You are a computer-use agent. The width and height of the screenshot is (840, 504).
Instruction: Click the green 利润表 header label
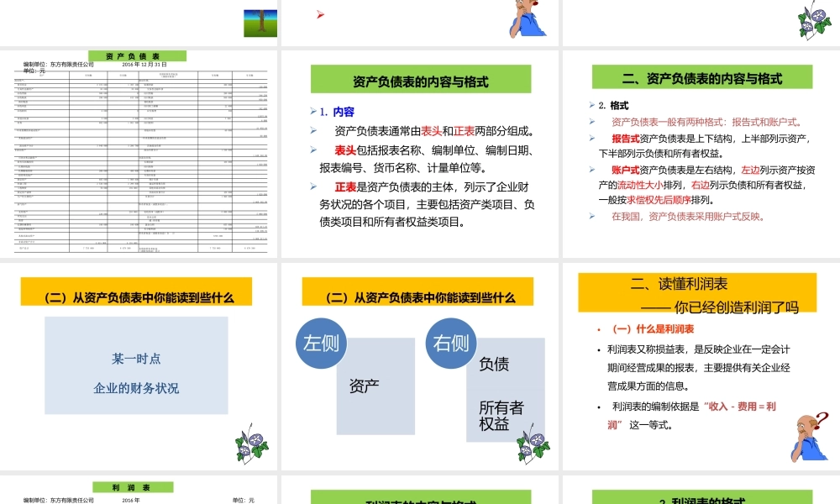[x=134, y=486]
